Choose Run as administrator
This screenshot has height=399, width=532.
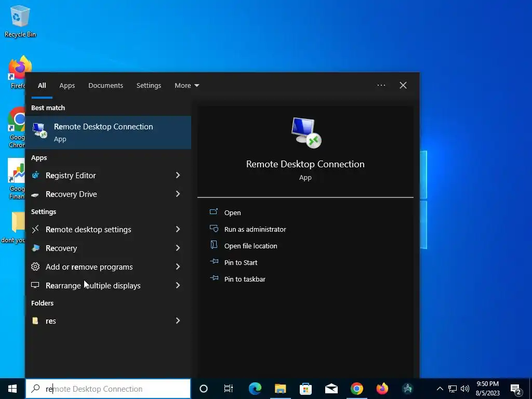pyautogui.click(x=255, y=229)
